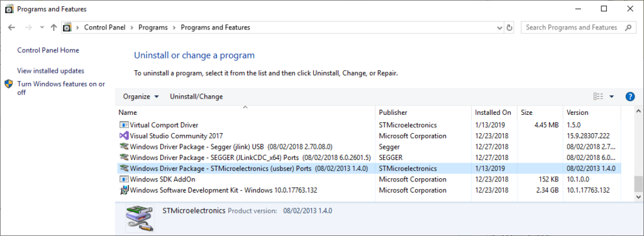Maximize the Programs and Features window
The image size is (644, 236).
tap(604, 9)
